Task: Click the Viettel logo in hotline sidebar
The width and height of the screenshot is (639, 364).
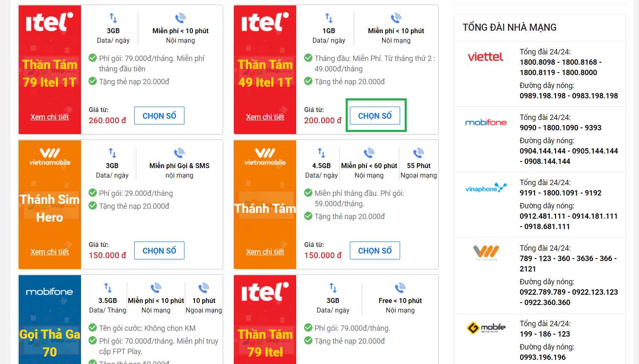Action: 486,58
